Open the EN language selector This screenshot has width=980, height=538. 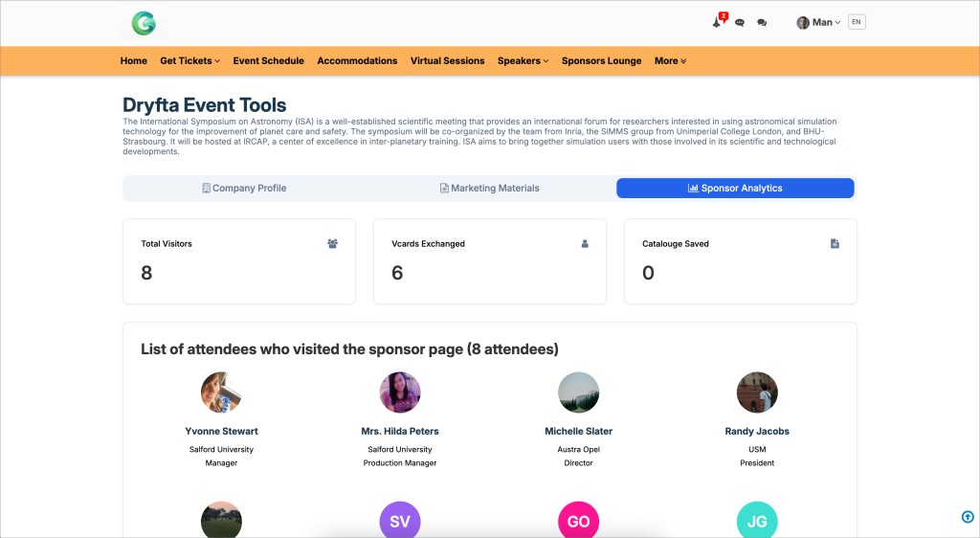point(857,22)
